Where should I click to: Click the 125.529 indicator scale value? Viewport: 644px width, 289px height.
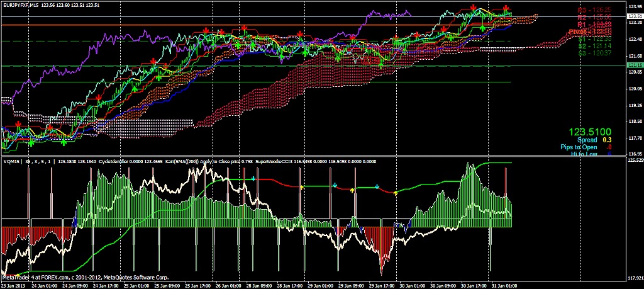coord(635,161)
